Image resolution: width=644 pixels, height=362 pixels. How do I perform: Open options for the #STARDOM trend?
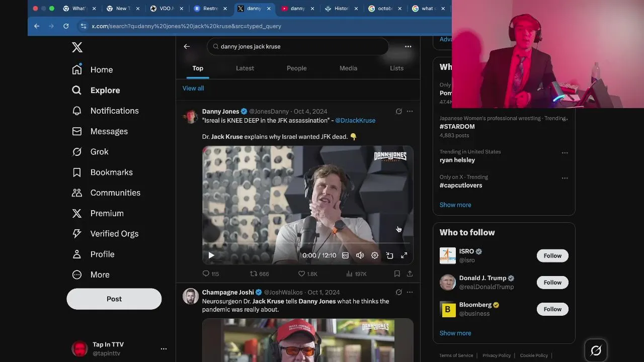[x=565, y=120]
